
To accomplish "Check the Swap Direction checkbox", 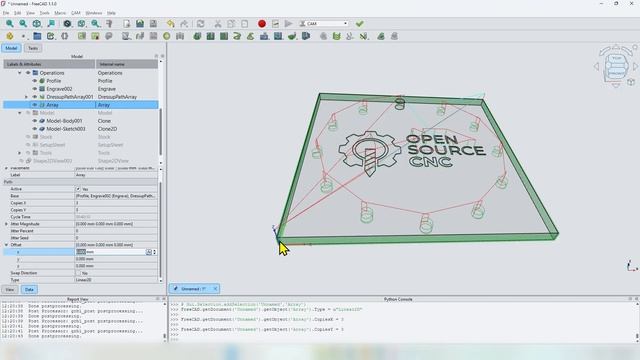I will point(78,273).
